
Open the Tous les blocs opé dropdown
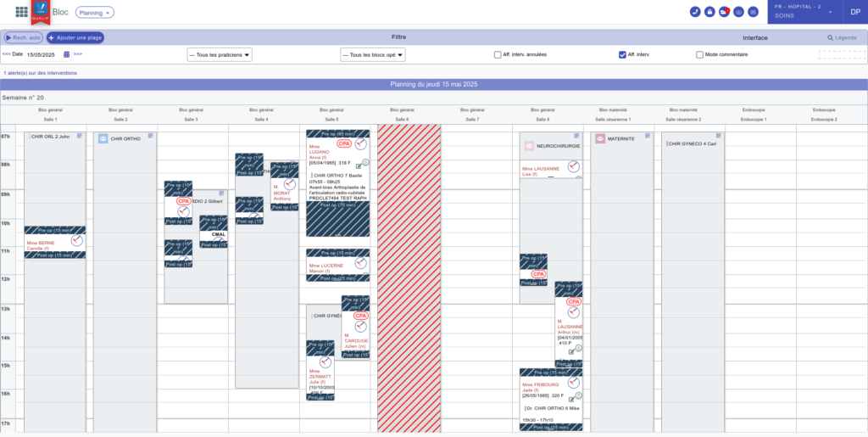tap(373, 54)
